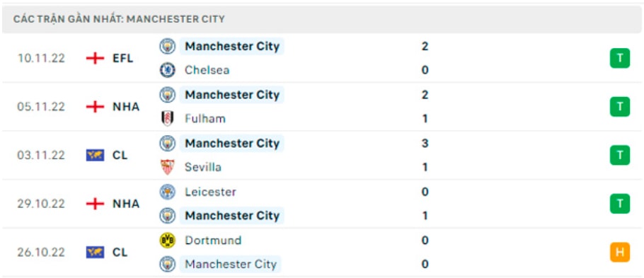Image resolution: width=644 pixels, height=278 pixels.
Task: Click the NHA league label on 29.10.22
Action: pyautogui.click(x=126, y=204)
